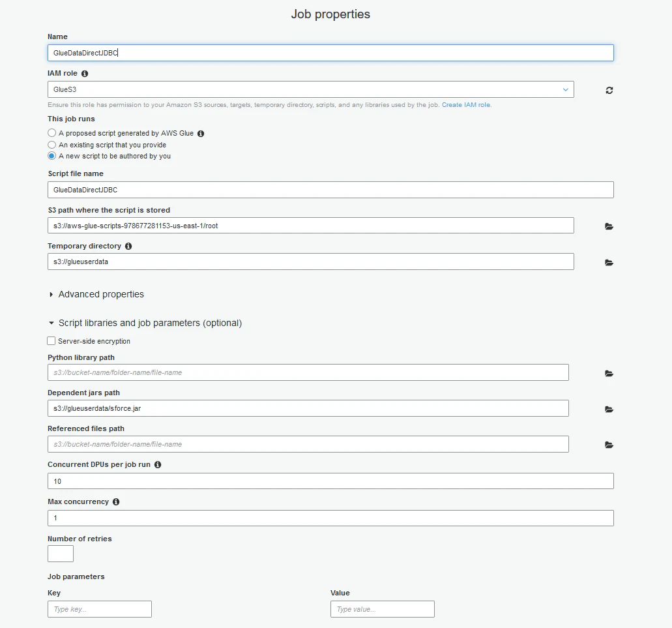Click the refresh IAM roles icon
Viewport: 672px width, 628px height.
tap(609, 90)
